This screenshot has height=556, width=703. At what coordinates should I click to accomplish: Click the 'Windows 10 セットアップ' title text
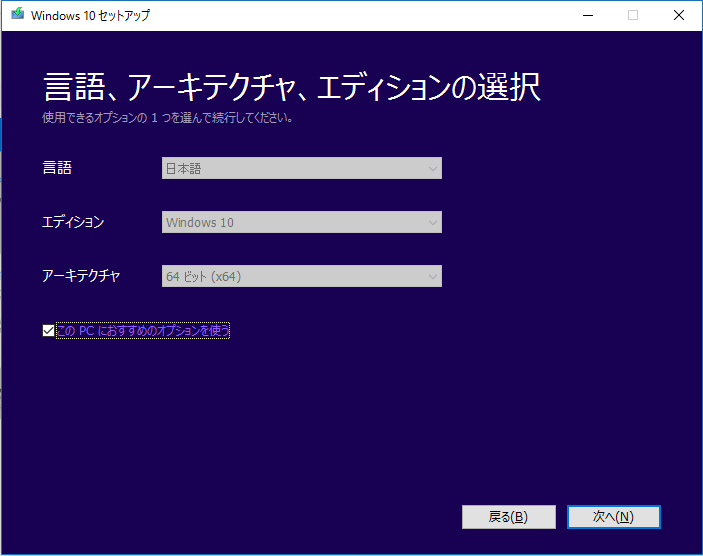(91, 15)
